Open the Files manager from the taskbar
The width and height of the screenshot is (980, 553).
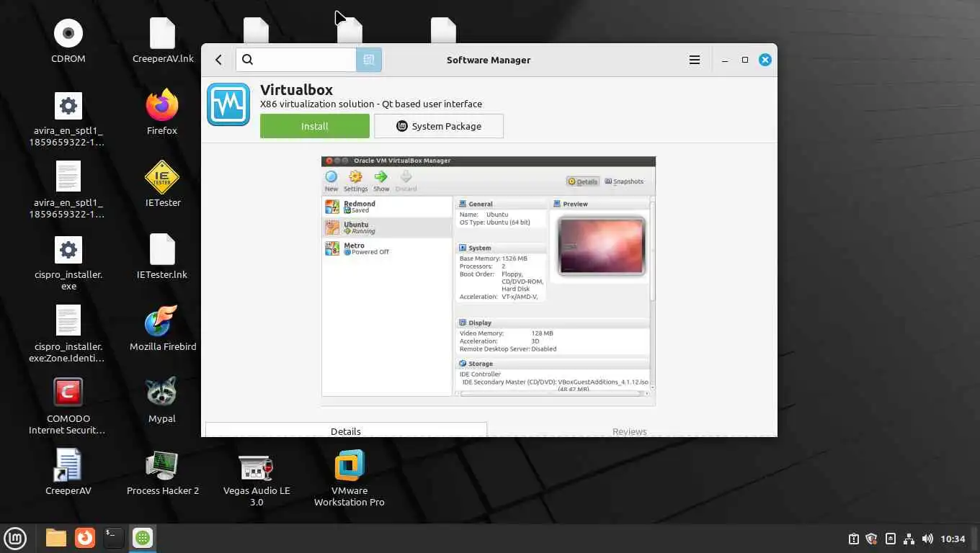point(56,538)
